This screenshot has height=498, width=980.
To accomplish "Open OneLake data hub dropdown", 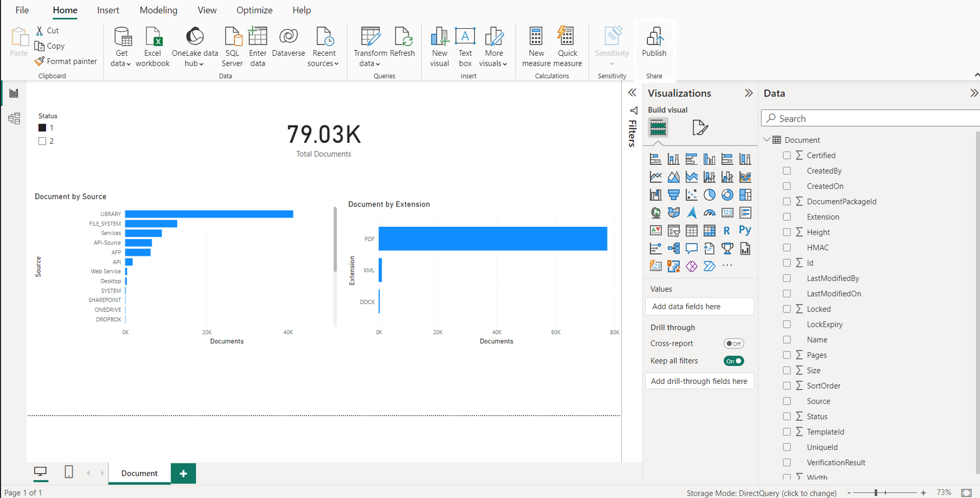I will click(194, 47).
